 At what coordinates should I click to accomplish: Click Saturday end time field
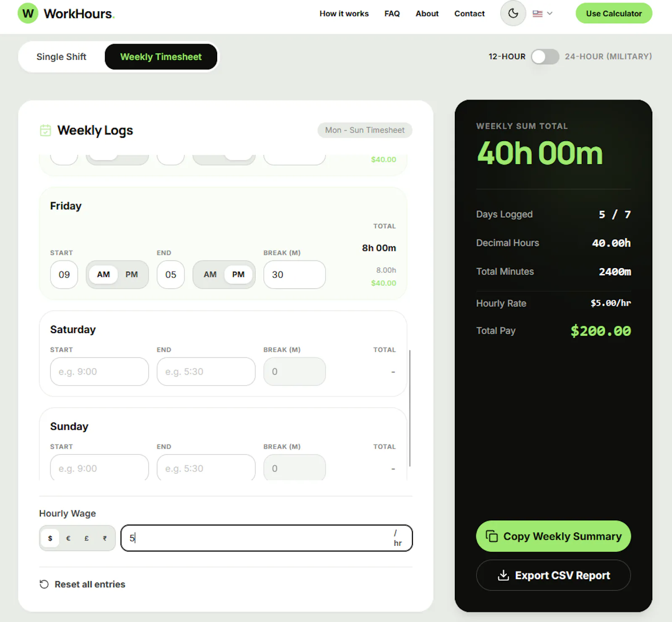point(206,372)
